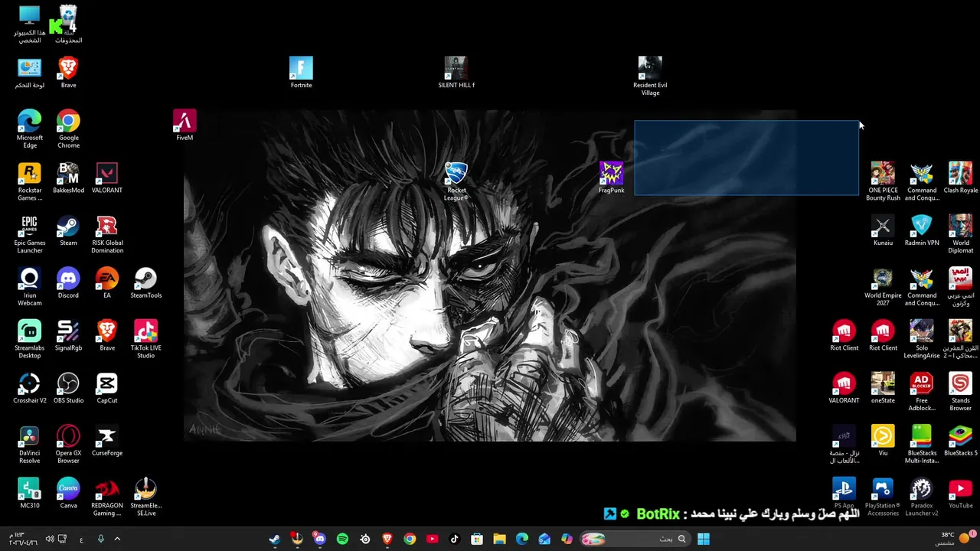980x551 pixels.
Task: Open File Explorer from the taskbar
Action: (499, 539)
